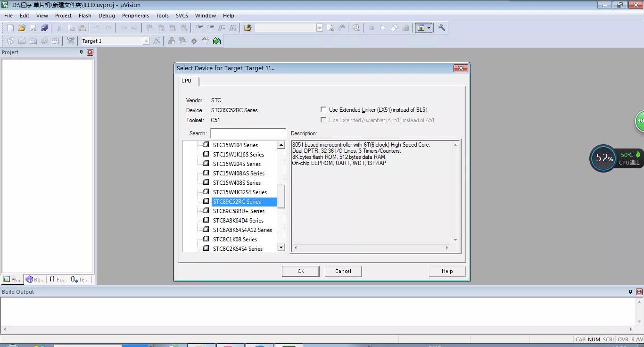Viewport: 644px width, 347px height.
Task: Open the Pack Installer icon
Action: point(217,41)
